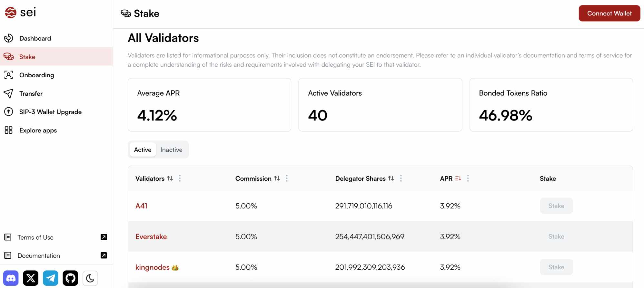Click the Terms of Use document icon
644x288 pixels.
pos(8,237)
